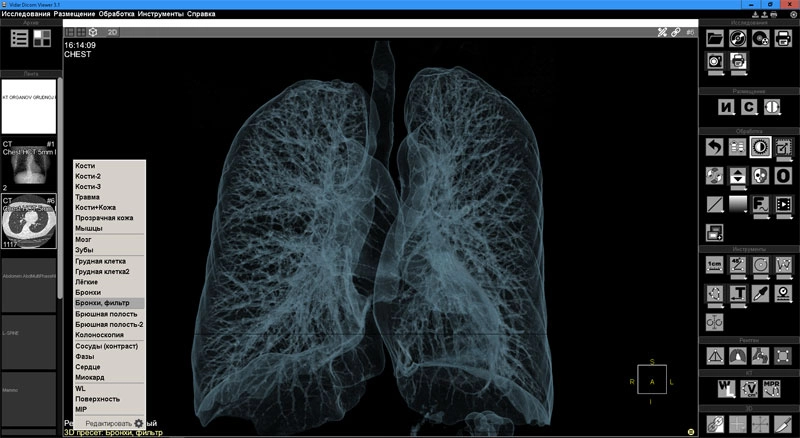
Task: Choose the MIP preset entry
Action: 81,409
